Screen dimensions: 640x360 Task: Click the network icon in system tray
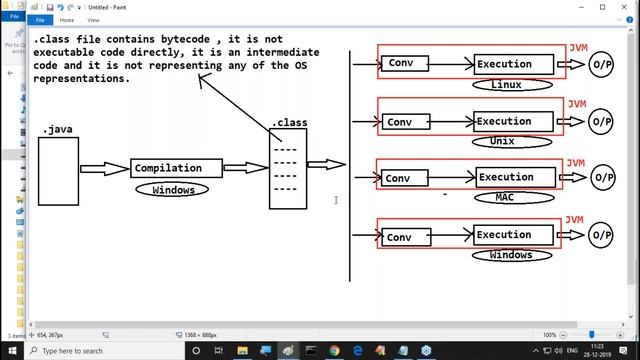(x=547, y=351)
